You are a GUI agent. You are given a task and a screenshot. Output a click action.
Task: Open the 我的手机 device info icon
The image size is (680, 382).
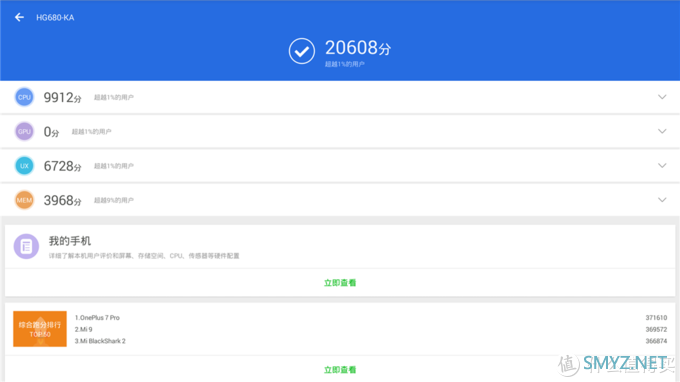tap(26, 246)
